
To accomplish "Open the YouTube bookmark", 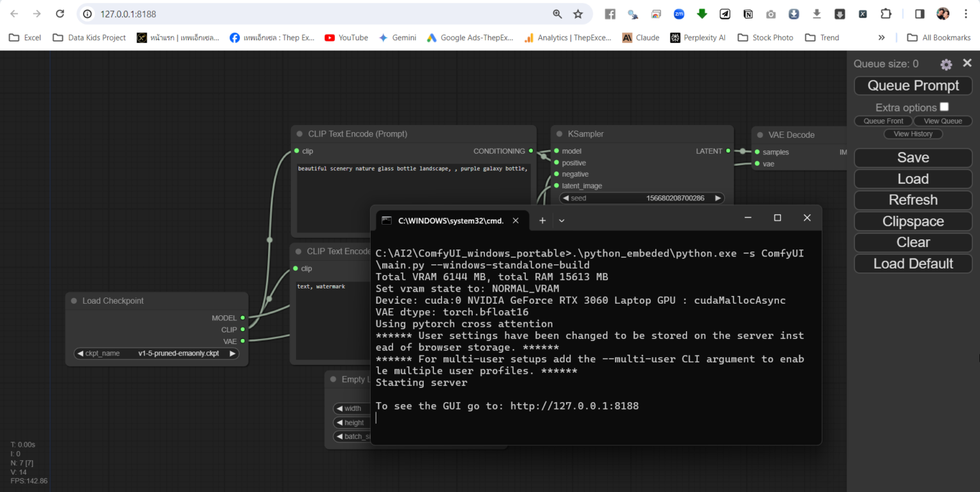I will [x=346, y=38].
